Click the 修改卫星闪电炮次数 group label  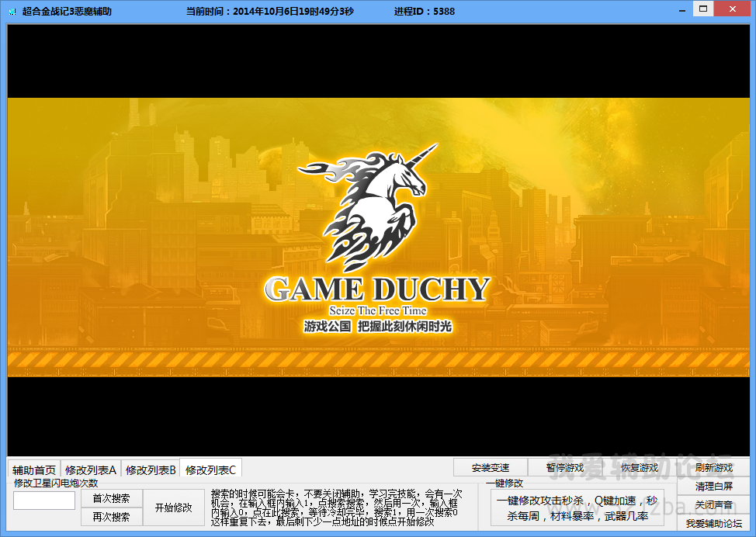[56, 483]
